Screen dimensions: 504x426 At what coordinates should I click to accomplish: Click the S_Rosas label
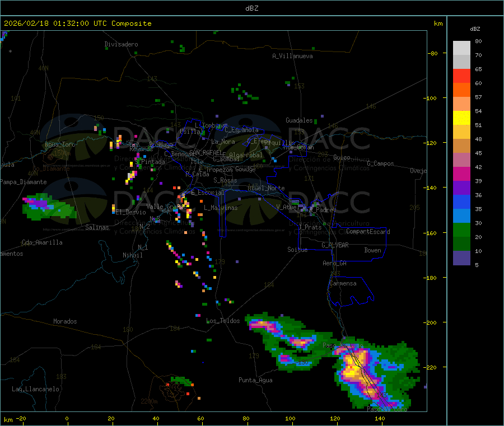pos(225,180)
